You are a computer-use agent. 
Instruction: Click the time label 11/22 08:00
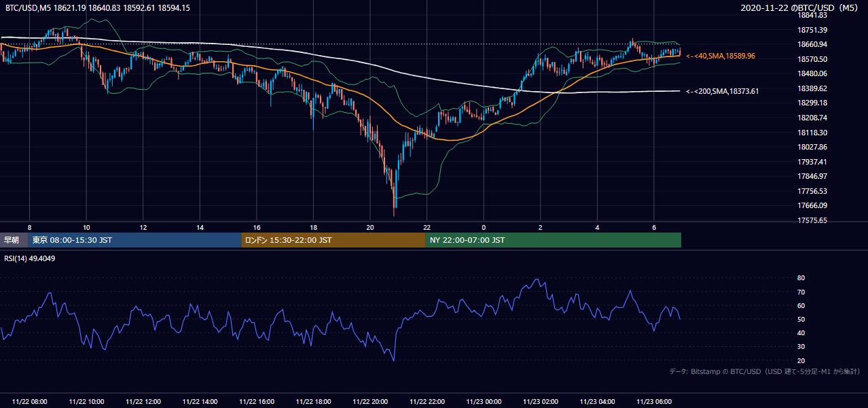30,402
